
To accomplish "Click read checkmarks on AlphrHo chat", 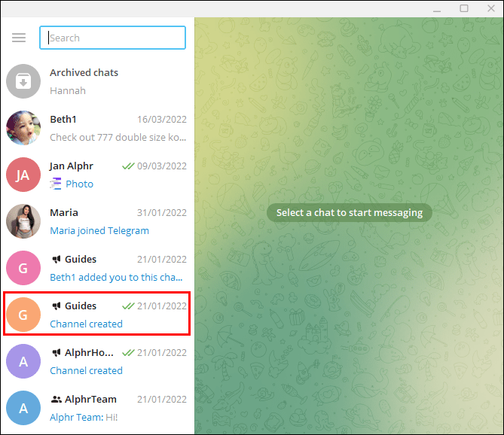I will point(128,352).
